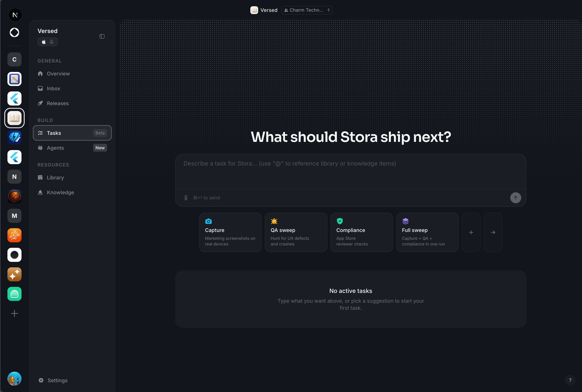Open the Library from the Resources section

pos(55,177)
